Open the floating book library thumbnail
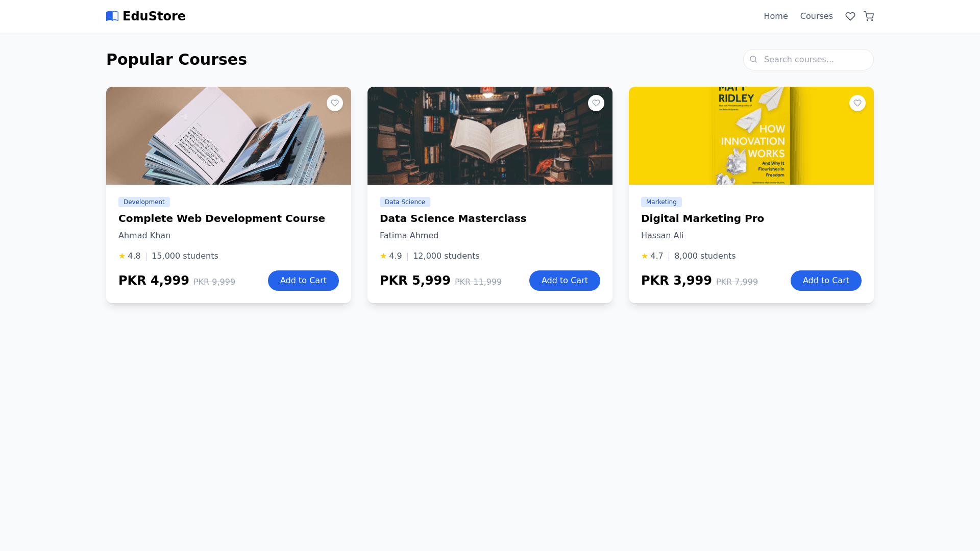 pos(490,136)
